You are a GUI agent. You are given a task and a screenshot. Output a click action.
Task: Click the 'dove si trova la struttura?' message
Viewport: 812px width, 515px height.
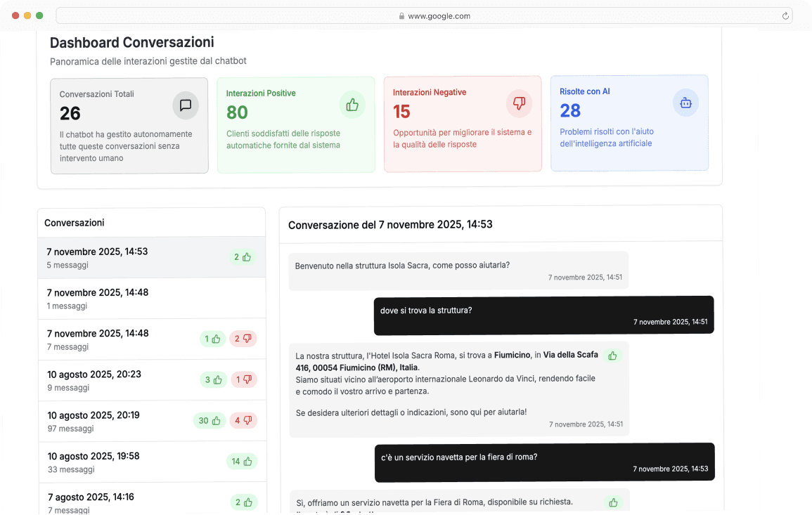pos(543,315)
